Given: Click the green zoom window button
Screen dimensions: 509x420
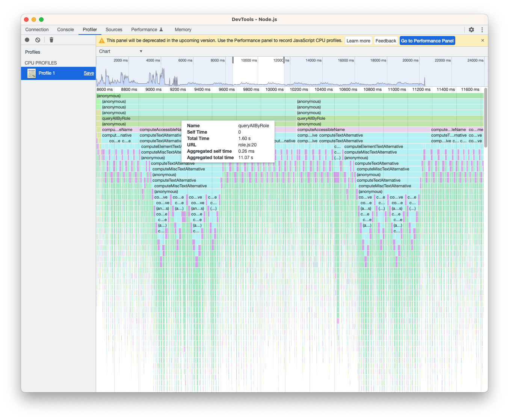Looking at the screenshot, I should [41, 20].
